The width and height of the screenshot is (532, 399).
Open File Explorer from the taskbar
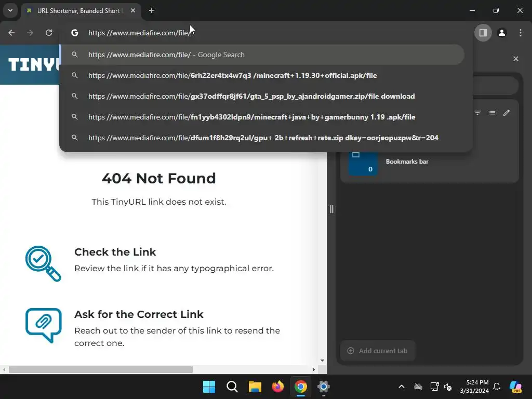click(x=255, y=387)
